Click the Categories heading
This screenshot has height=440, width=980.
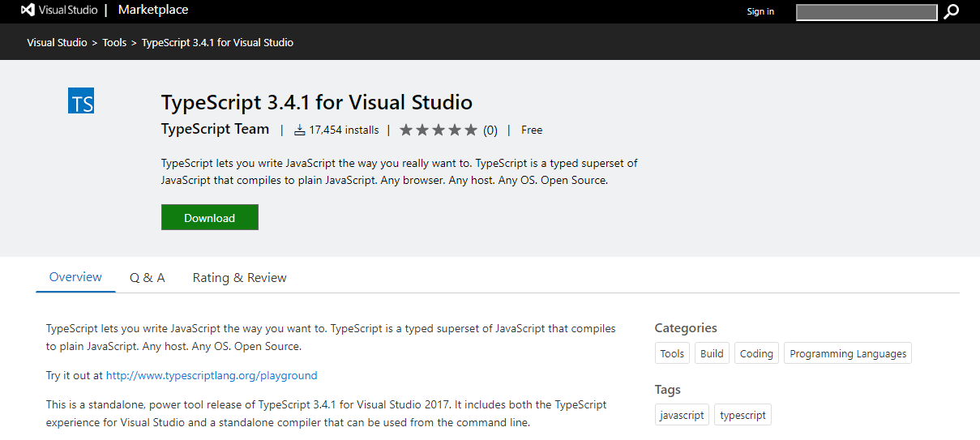686,328
